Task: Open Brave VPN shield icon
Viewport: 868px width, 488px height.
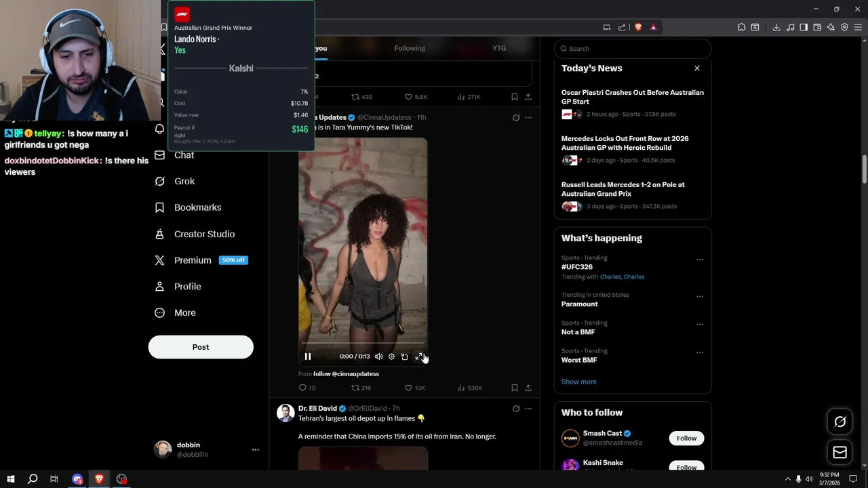Action: pos(844,27)
